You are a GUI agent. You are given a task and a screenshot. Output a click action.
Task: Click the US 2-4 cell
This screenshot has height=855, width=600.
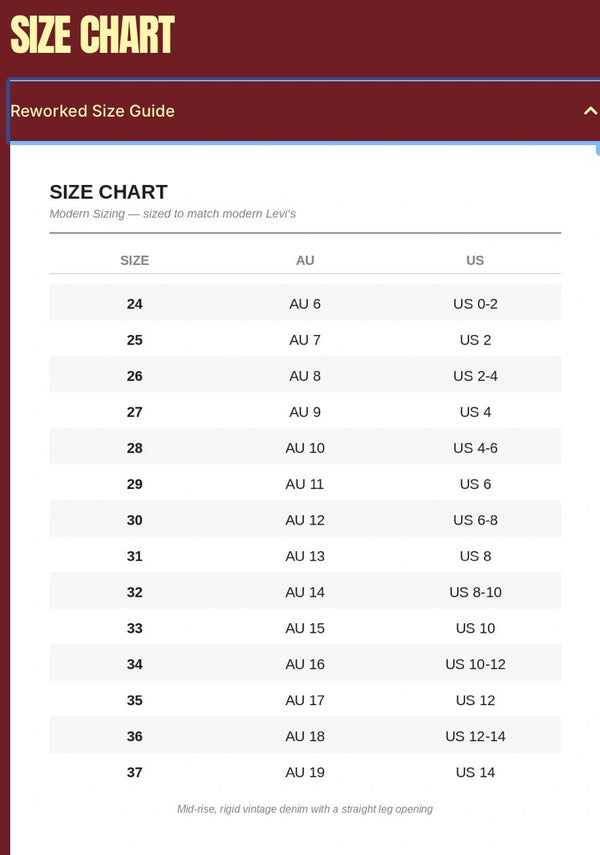tap(475, 376)
